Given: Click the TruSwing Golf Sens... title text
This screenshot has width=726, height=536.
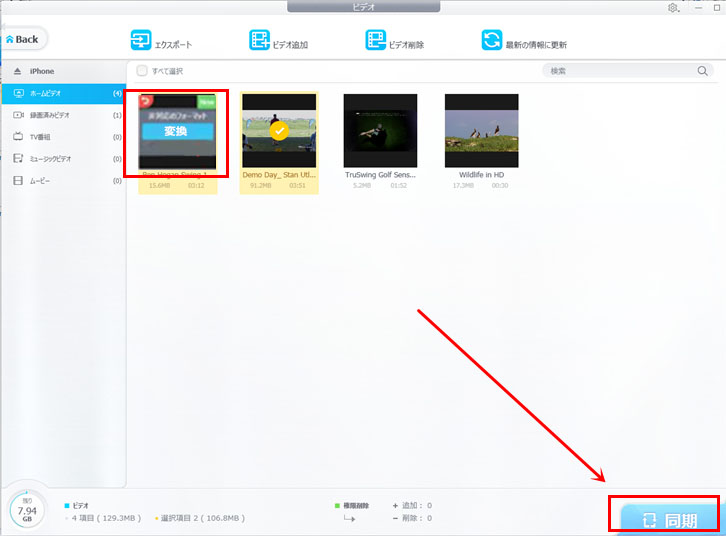Looking at the screenshot, I should [380, 175].
